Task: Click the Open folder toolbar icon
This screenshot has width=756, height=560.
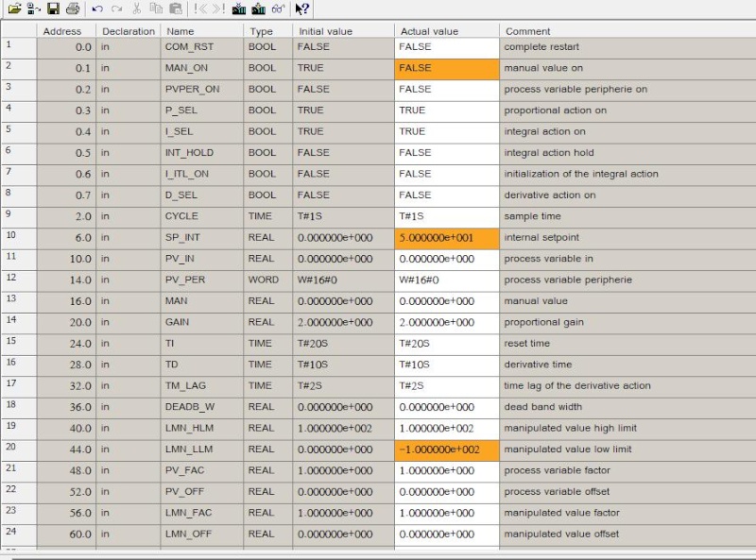Action: pos(14,8)
